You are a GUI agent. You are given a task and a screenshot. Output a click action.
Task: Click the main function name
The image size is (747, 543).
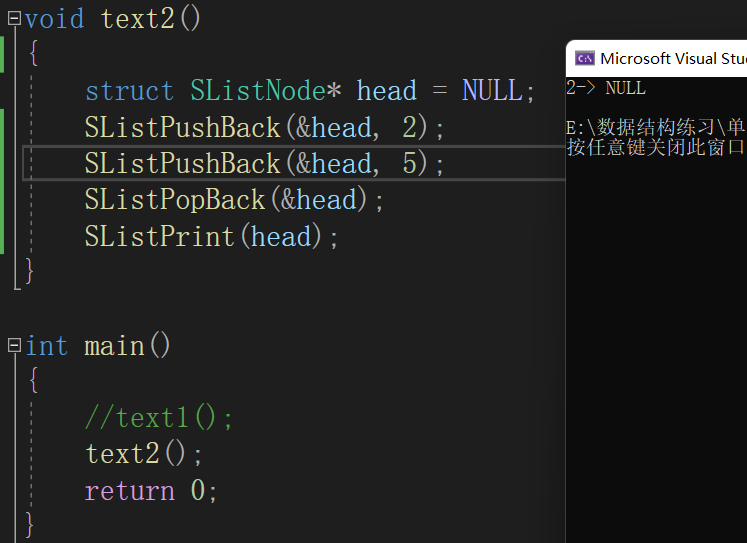[x=114, y=346]
